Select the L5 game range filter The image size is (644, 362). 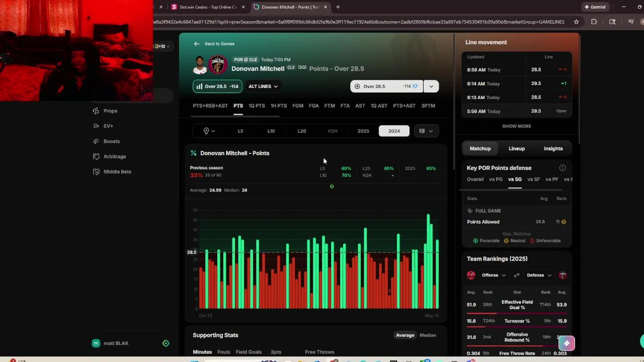(x=240, y=131)
